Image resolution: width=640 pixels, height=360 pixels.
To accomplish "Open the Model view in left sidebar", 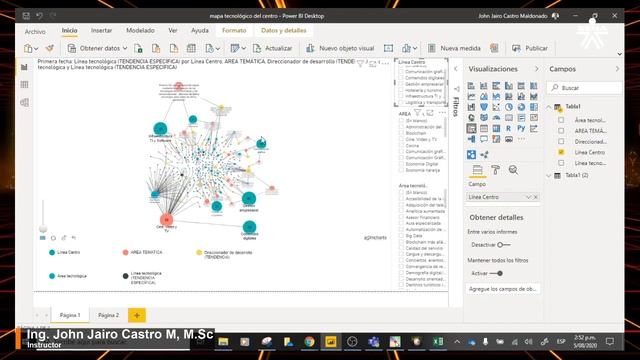I will click(x=24, y=102).
